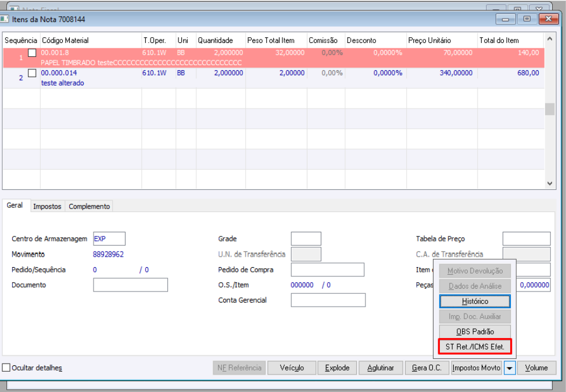Click the Movimento value 88928962
The image size is (566, 392).
coord(108,254)
